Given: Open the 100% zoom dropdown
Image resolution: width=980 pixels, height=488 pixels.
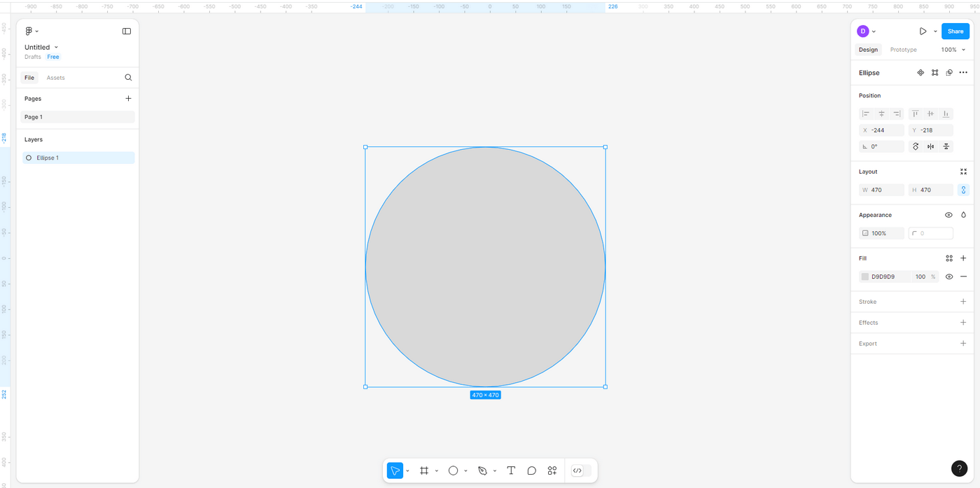Looking at the screenshot, I should pos(953,50).
